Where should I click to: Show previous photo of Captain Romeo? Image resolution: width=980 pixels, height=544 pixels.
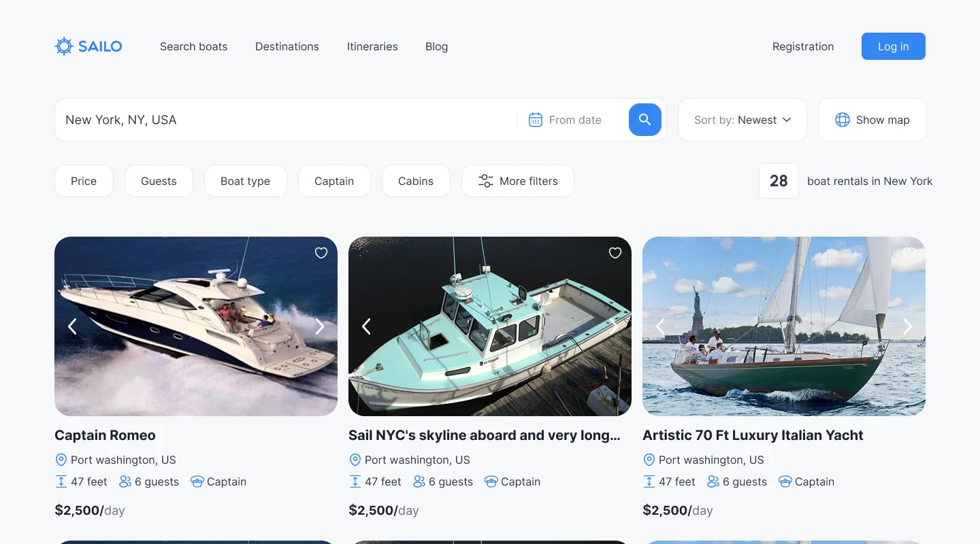point(72,326)
